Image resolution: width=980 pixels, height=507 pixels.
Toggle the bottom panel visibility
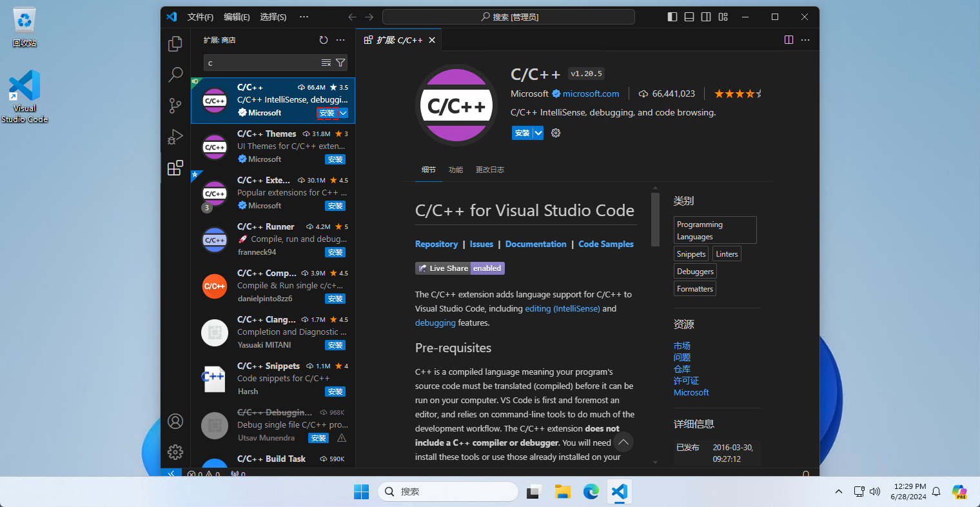pyautogui.click(x=689, y=16)
